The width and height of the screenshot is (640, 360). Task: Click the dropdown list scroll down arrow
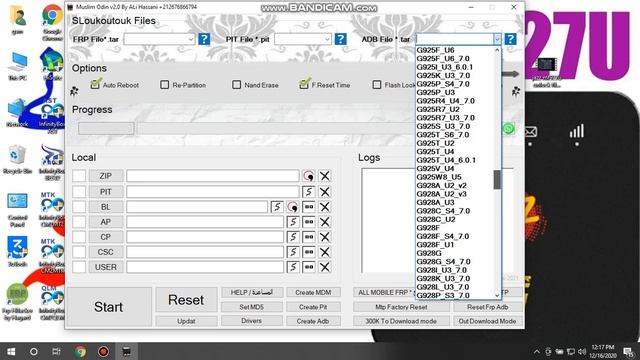tap(497, 296)
